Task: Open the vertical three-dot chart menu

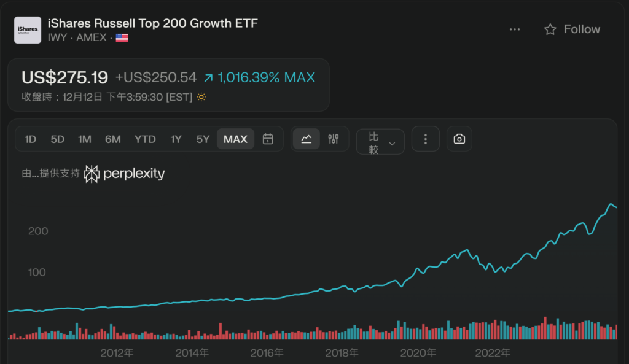Action: [426, 139]
